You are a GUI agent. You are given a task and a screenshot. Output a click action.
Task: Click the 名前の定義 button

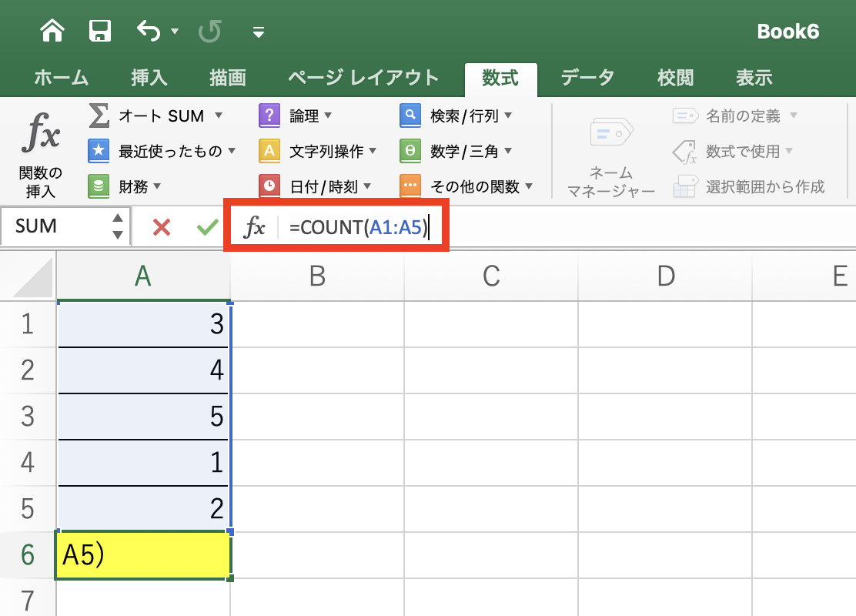point(735,115)
